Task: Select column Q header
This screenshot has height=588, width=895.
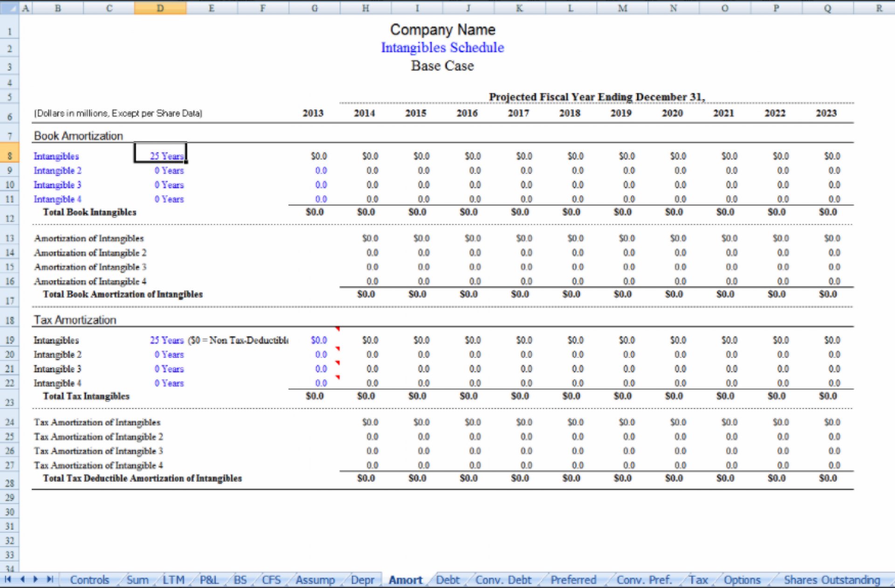Action: click(x=827, y=8)
